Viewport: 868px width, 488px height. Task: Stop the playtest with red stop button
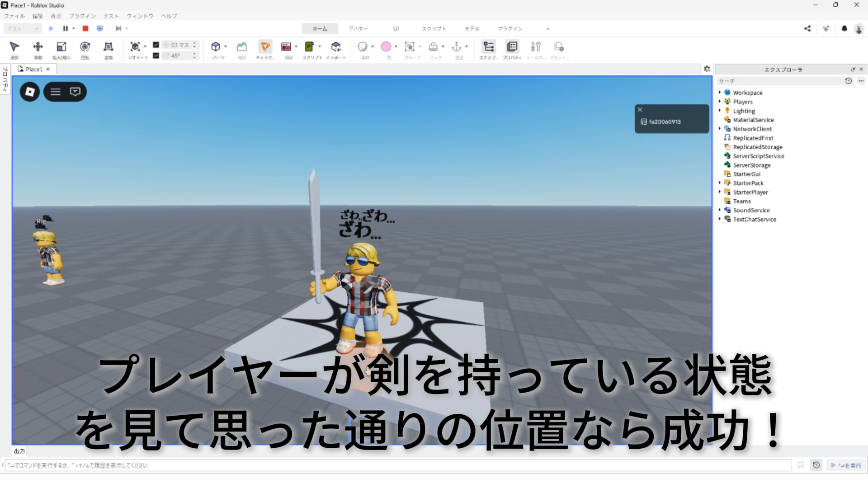85,28
